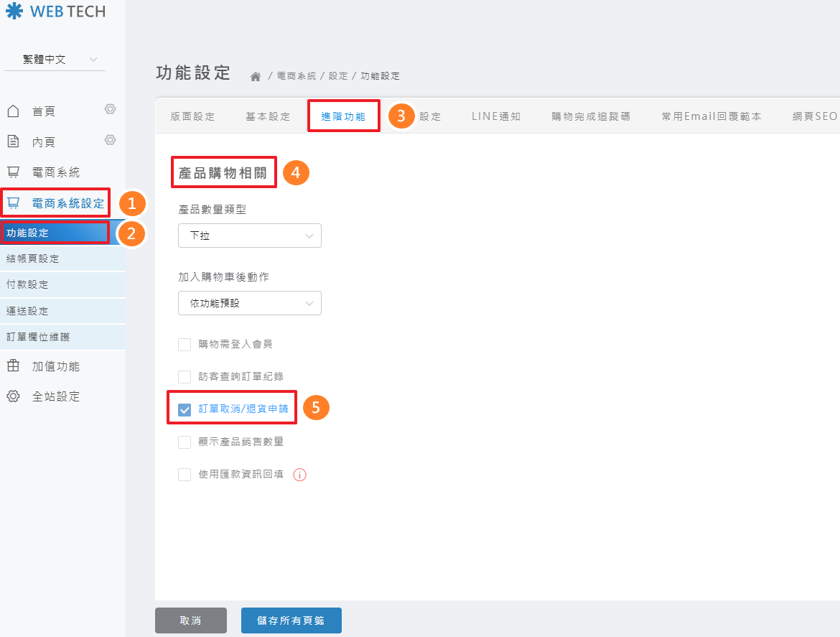840x637 pixels.
Task: Click the home icon in breadcrumb
Action: (255, 76)
